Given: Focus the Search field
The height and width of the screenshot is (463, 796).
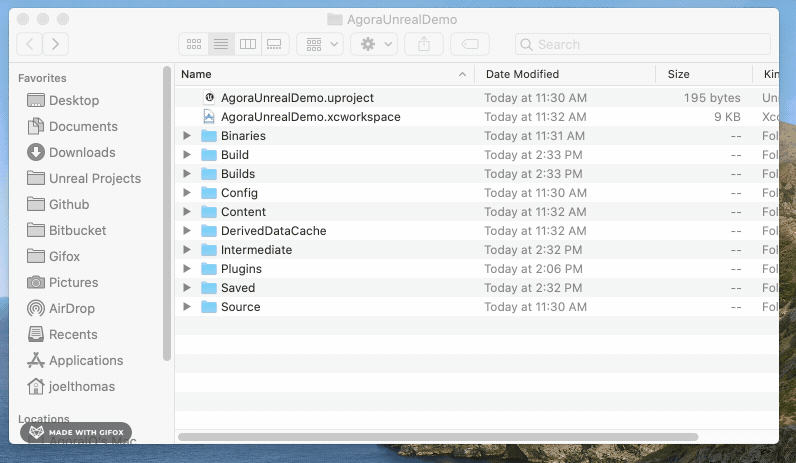Looking at the screenshot, I should pos(643,44).
